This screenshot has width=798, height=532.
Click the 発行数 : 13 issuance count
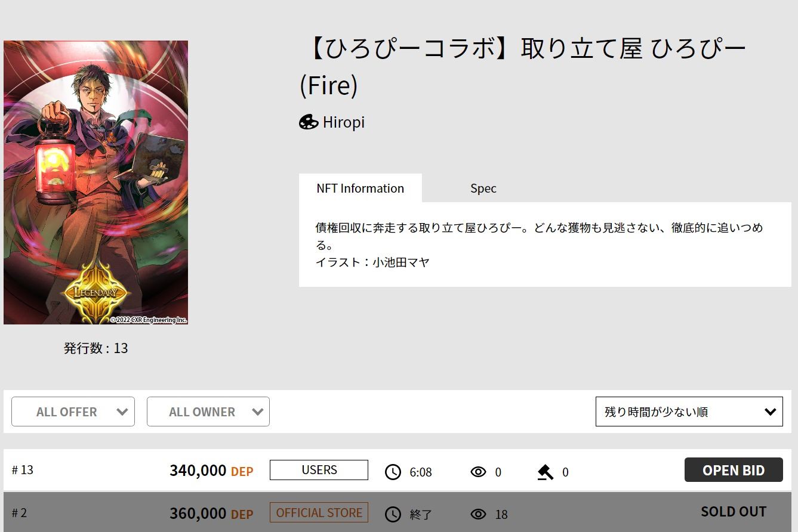click(95, 348)
